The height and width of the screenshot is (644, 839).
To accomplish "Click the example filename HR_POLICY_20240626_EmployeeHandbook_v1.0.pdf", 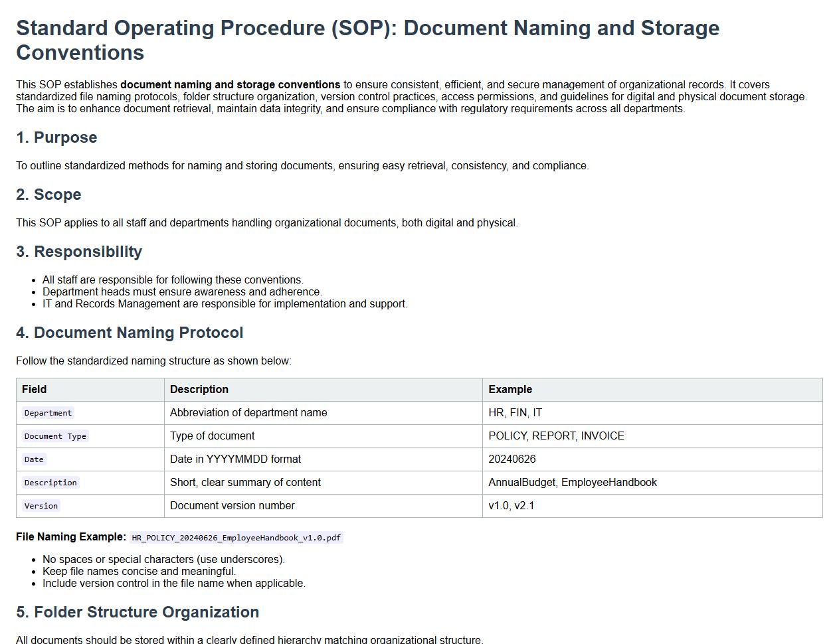I will tap(236, 538).
